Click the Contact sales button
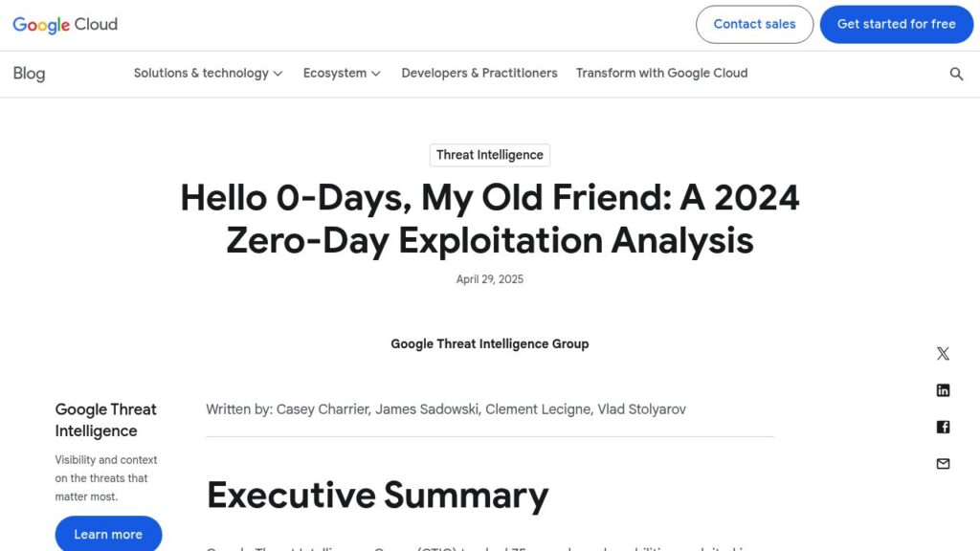The width and height of the screenshot is (980, 551). (x=754, y=24)
